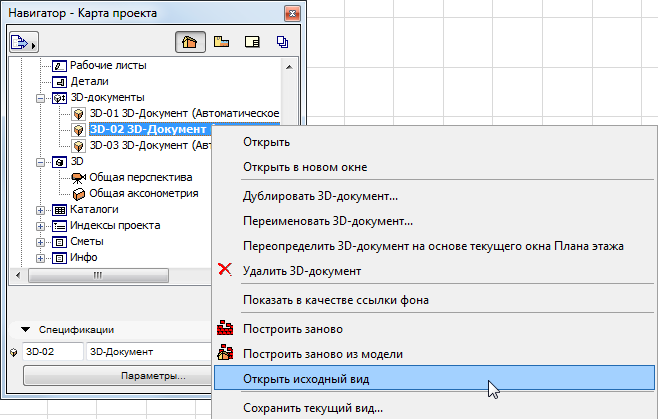Click the cube icon of 3D-02 document
The width and height of the screenshot is (658, 419).
click(78, 130)
